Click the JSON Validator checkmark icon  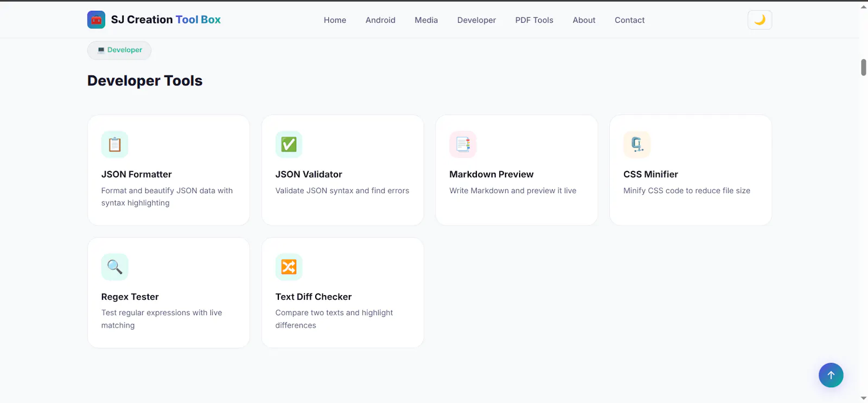click(289, 144)
